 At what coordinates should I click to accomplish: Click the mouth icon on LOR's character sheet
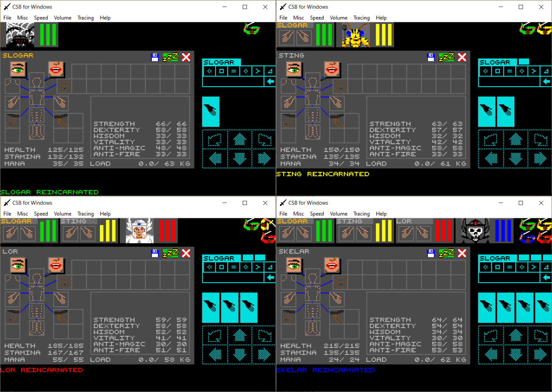pyautogui.click(x=56, y=265)
